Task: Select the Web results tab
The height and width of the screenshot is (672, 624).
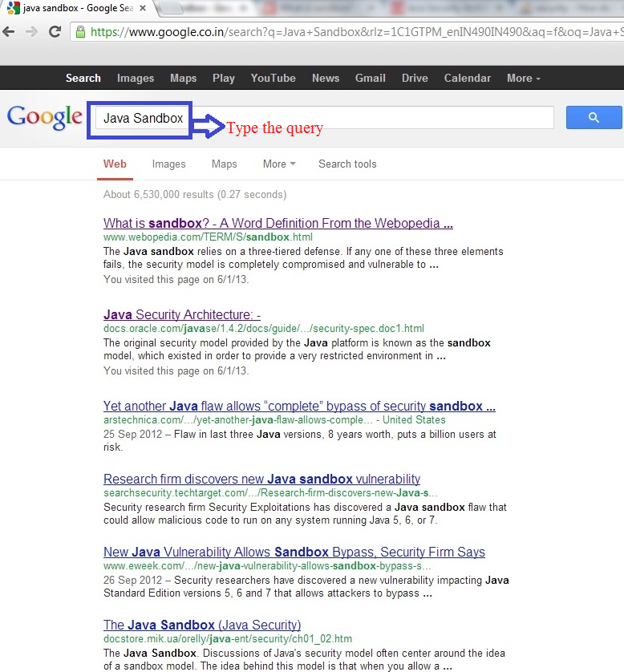Action: coord(115,164)
